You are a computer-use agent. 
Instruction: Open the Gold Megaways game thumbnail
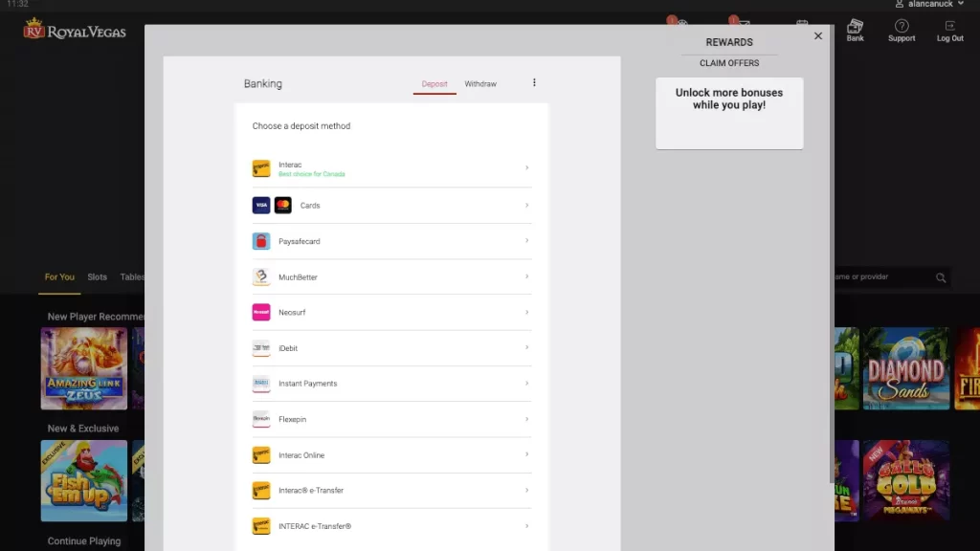[x=906, y=480]
